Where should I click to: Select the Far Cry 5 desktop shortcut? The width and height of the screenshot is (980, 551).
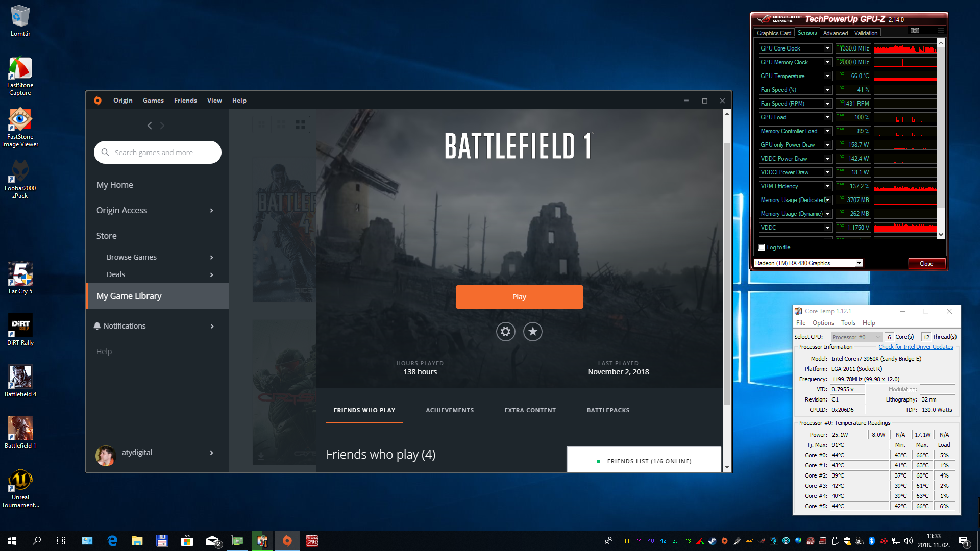tap(20, 278)
